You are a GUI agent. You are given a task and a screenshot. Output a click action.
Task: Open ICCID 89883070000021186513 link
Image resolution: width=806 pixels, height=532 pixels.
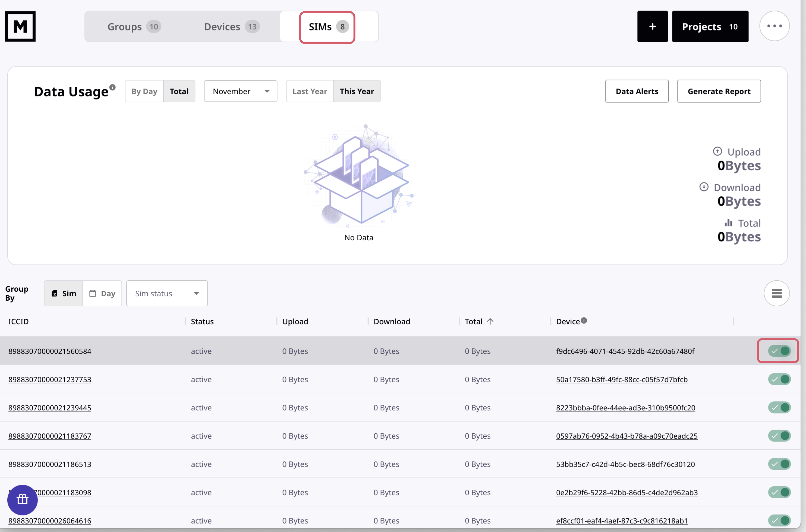click(50, 464)
